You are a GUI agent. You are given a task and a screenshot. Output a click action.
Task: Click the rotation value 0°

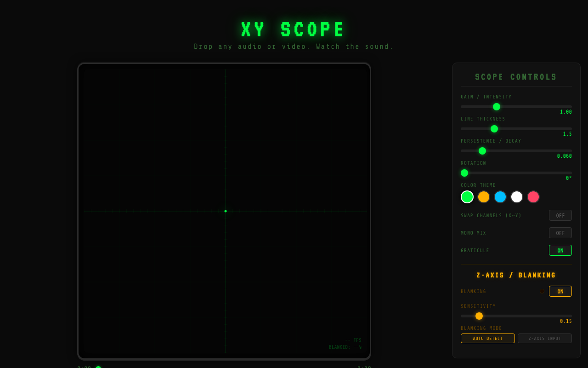(569, 178)
